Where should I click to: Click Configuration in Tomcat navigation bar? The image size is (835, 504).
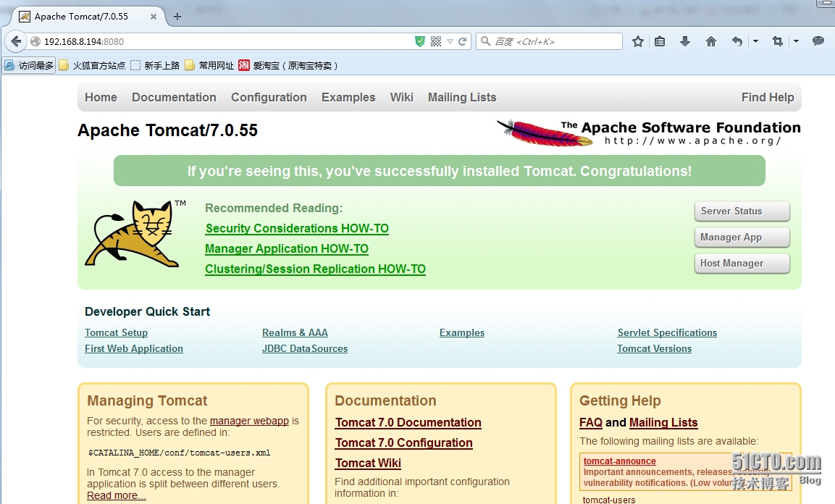click(x=269, y=97)
